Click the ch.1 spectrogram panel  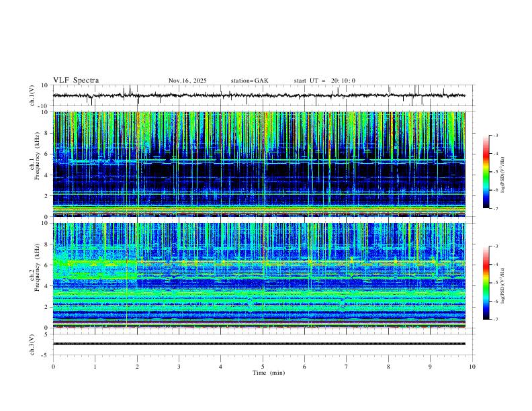(259, 164)
